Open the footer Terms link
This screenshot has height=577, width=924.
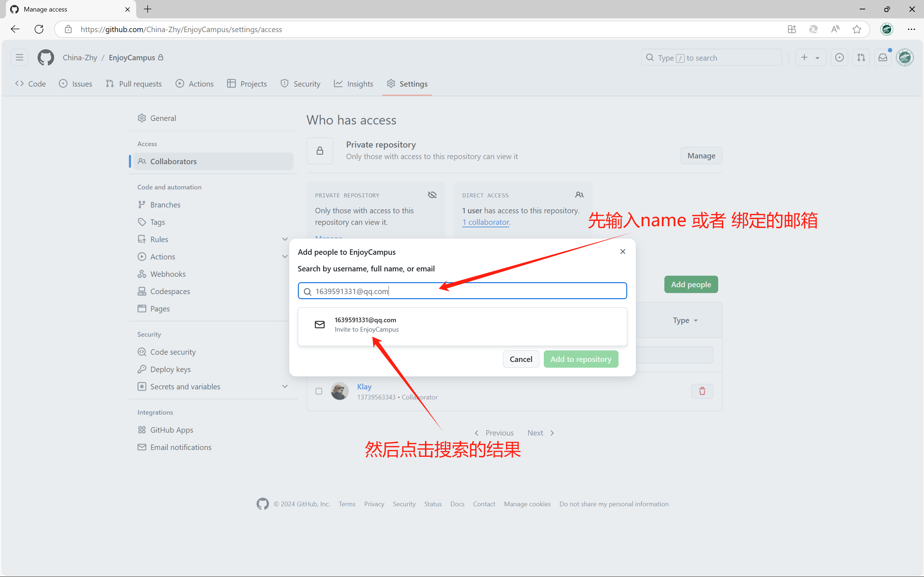point(347,504)
